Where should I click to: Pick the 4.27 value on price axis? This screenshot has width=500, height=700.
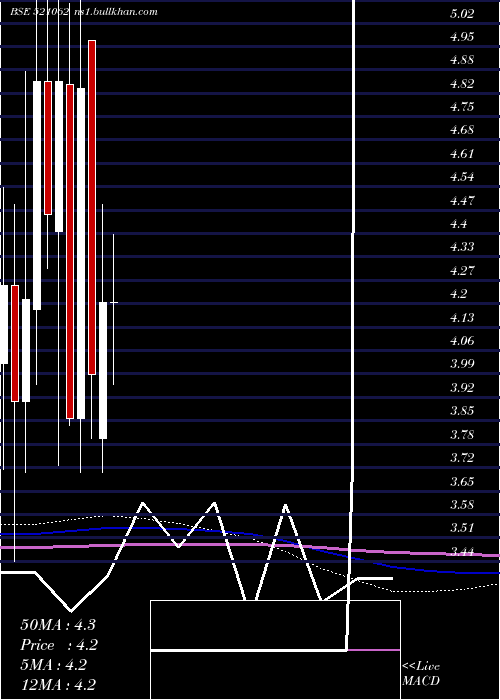[x=462, y=271]
